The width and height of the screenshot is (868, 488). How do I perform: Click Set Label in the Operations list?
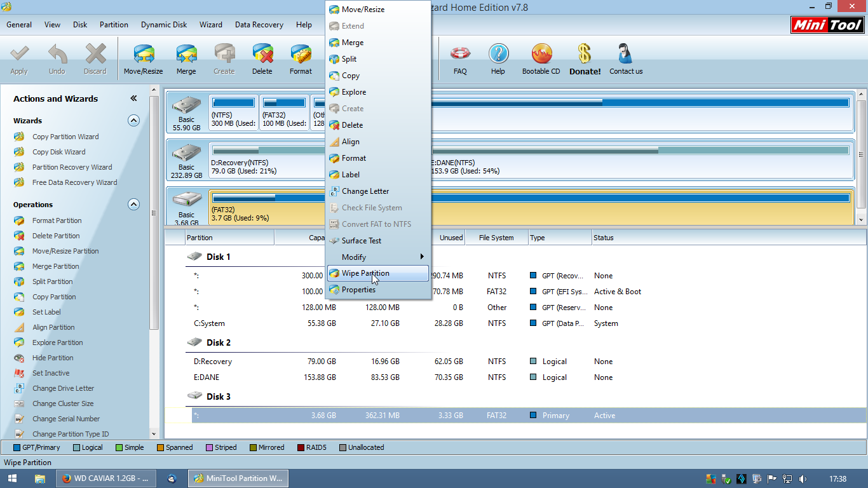(x=46, y=312)
